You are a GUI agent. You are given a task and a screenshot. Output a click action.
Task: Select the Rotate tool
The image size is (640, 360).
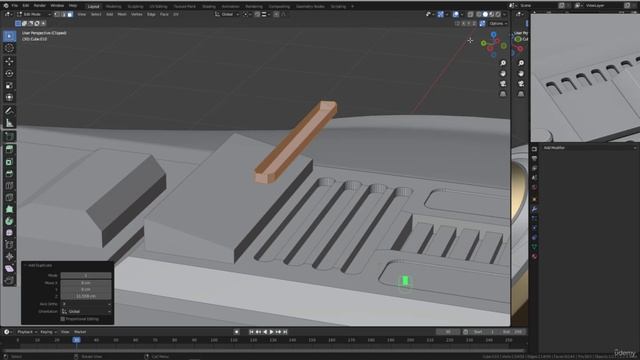[9, 73]
